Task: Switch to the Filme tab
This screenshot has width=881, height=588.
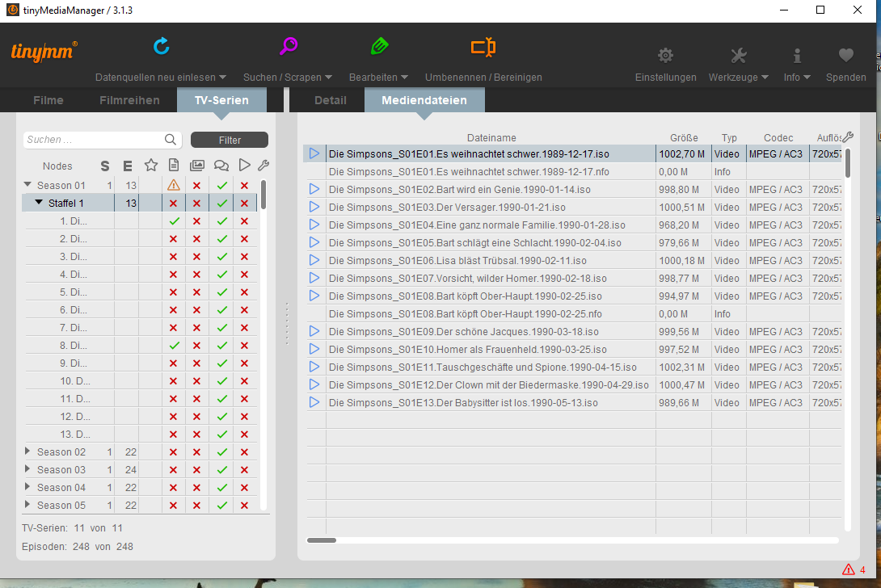Action: (x=48, y=100)
